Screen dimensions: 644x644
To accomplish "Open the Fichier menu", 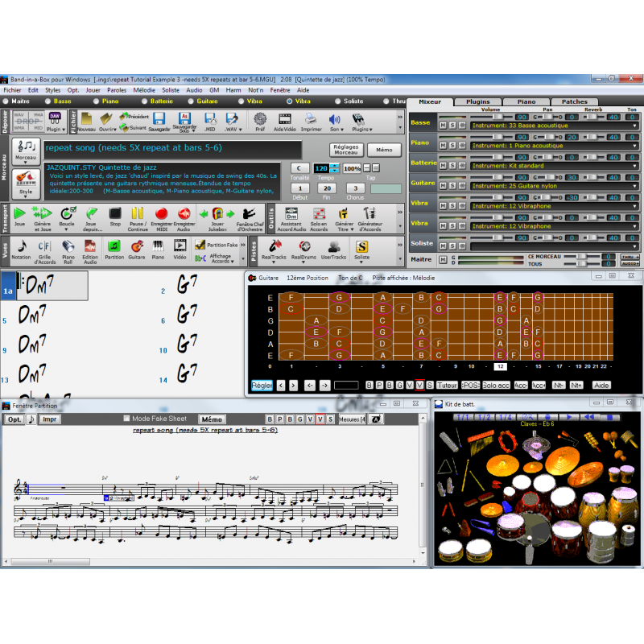I will pos(12,90).
